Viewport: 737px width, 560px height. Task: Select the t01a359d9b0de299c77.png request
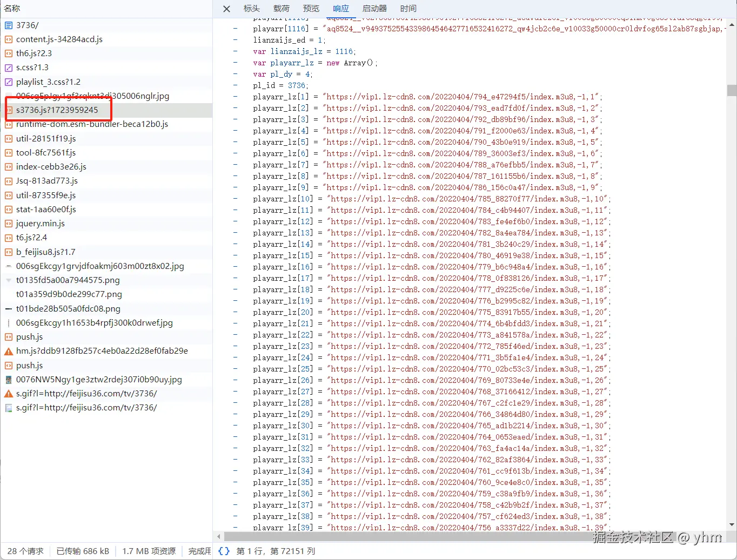coord(106,294)
